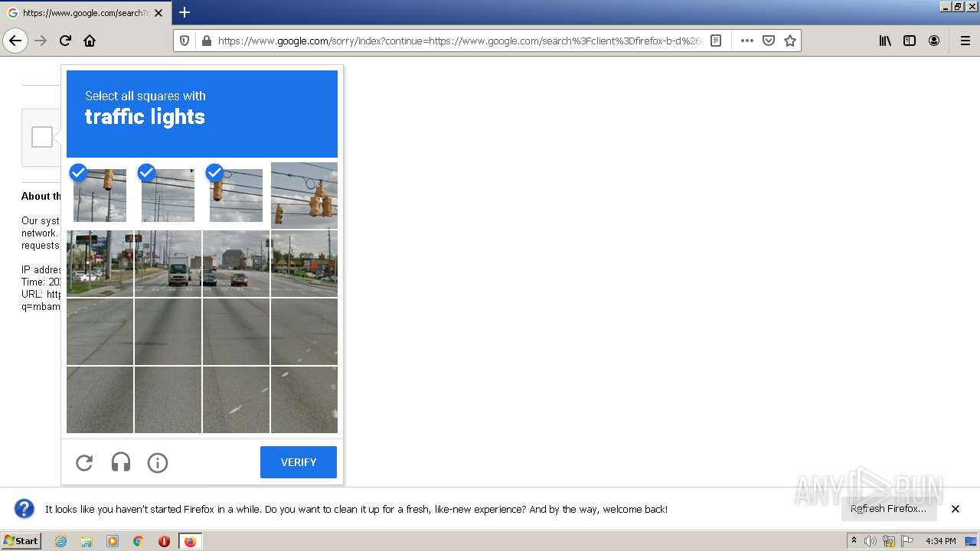The width and height of the screenshot is (980, 551).
Task: Deselect the third checked traffic light tile
Action: (236, 195)
